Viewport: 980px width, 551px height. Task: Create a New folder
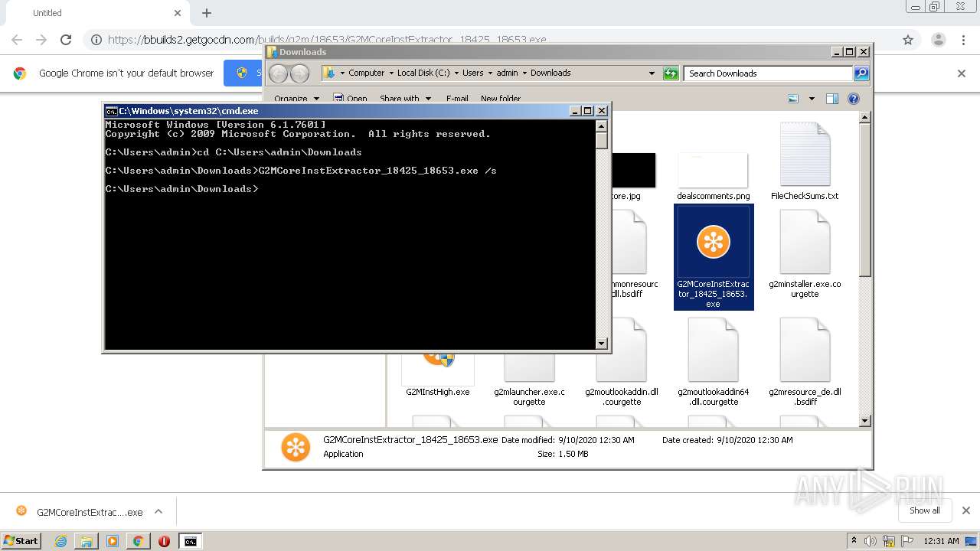pyautogui.click(x=501, y=99)
